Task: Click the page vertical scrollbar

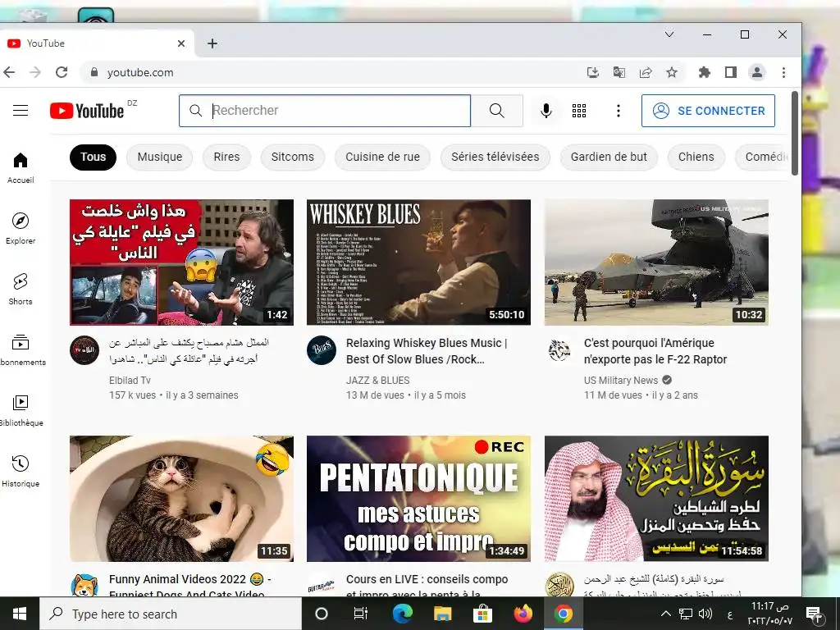Action: [795, 133]
